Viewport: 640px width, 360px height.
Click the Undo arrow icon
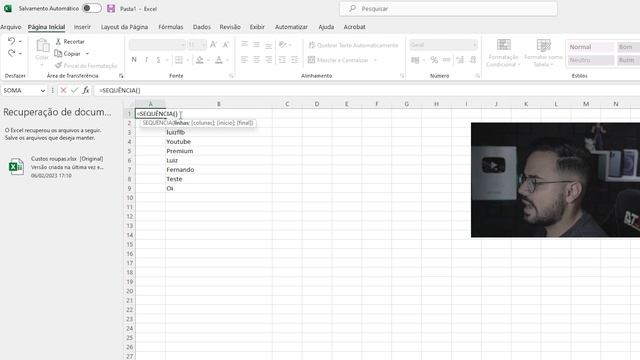point(11,41)
